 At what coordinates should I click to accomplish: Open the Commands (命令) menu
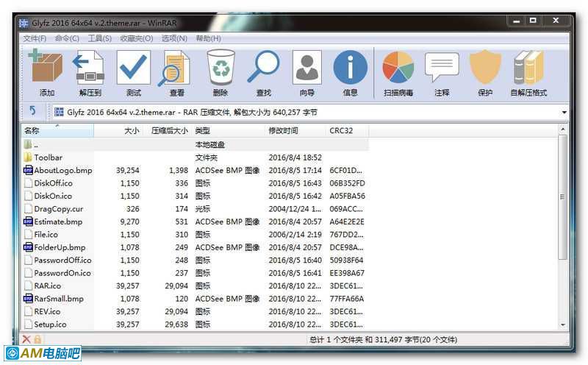pyautogui.click(x=67, y=38)
